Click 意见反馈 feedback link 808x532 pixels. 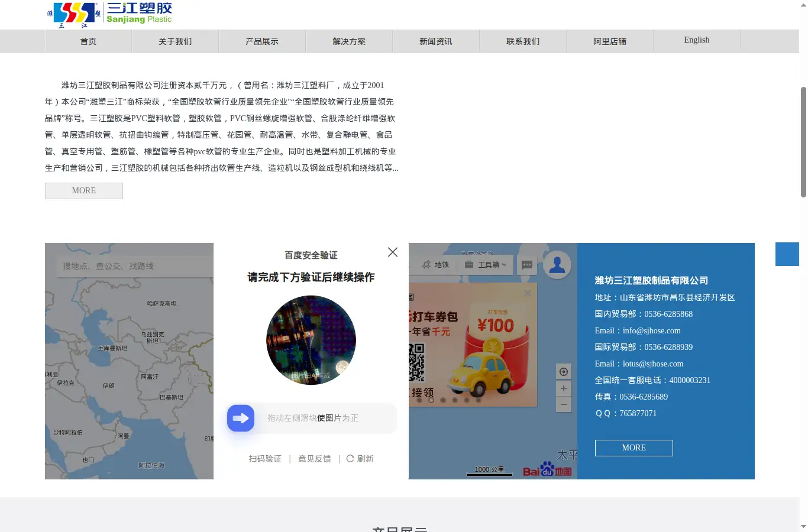point(315,459)
